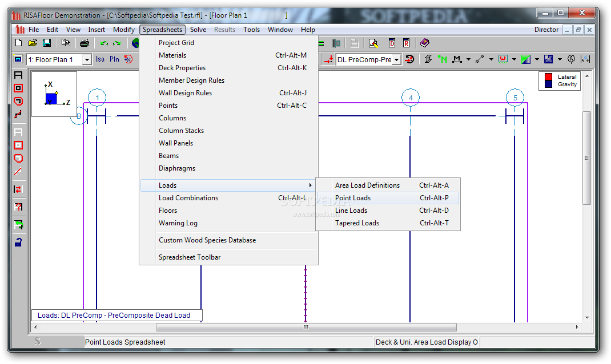The image size is (611, 364).
Task: Toggle the M member labels icon
Action: [x=457, y=59]
